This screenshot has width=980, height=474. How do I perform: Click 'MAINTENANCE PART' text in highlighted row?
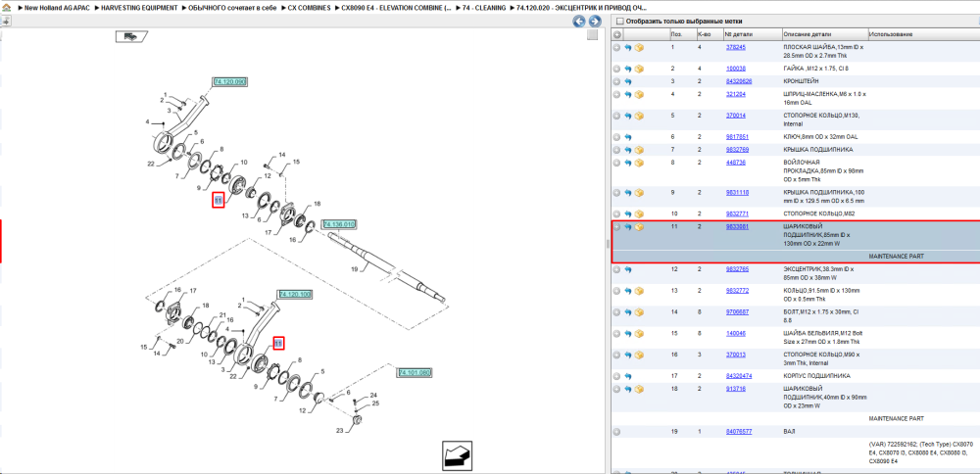(x=897, y=257)
